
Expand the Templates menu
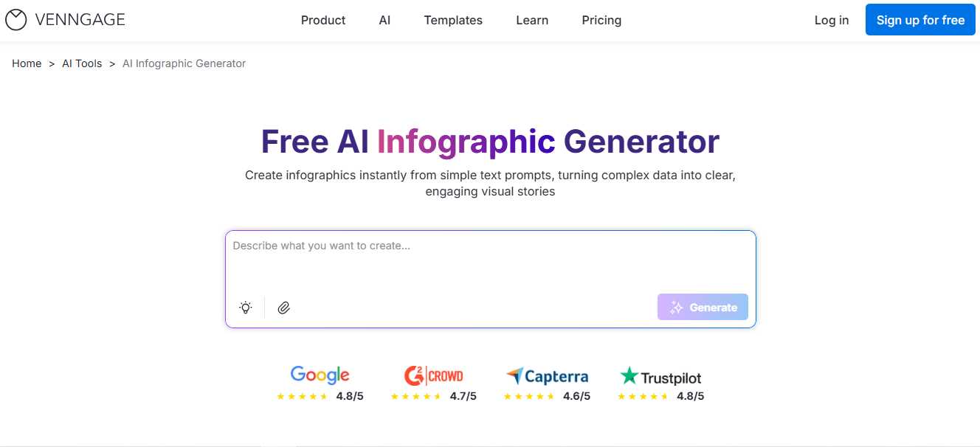[x=453, y=20]
